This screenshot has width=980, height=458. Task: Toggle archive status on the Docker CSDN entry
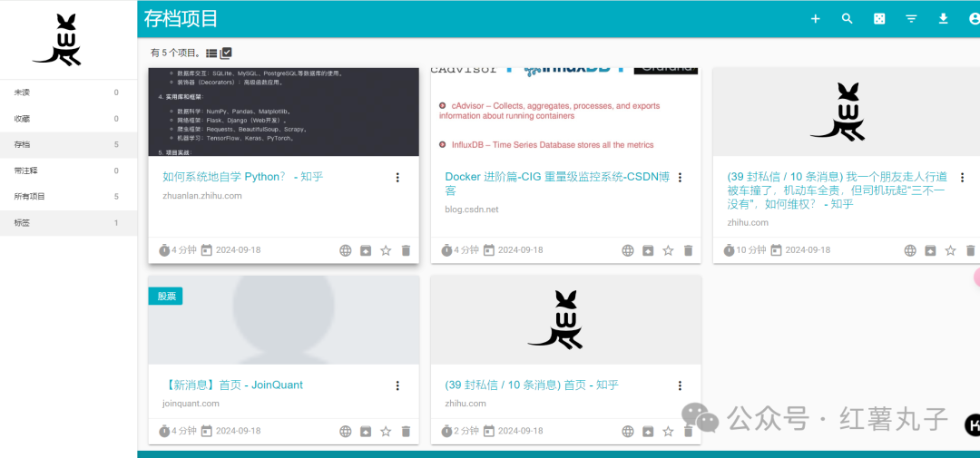648,250
